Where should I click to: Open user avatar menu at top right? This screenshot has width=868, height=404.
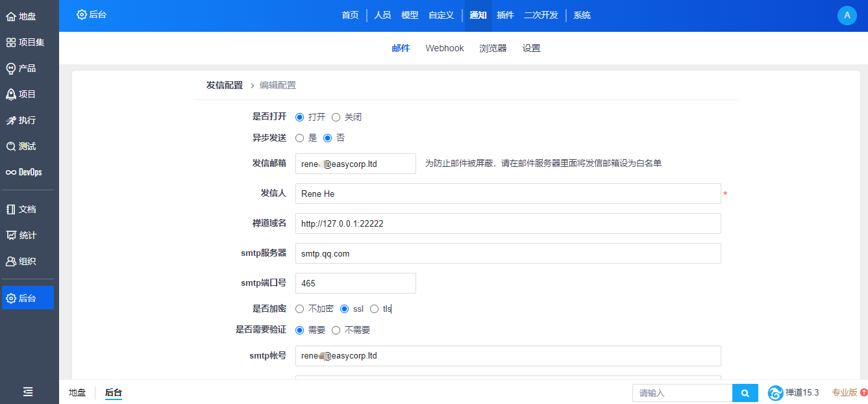pyautogui.click(x=847, y=16)
